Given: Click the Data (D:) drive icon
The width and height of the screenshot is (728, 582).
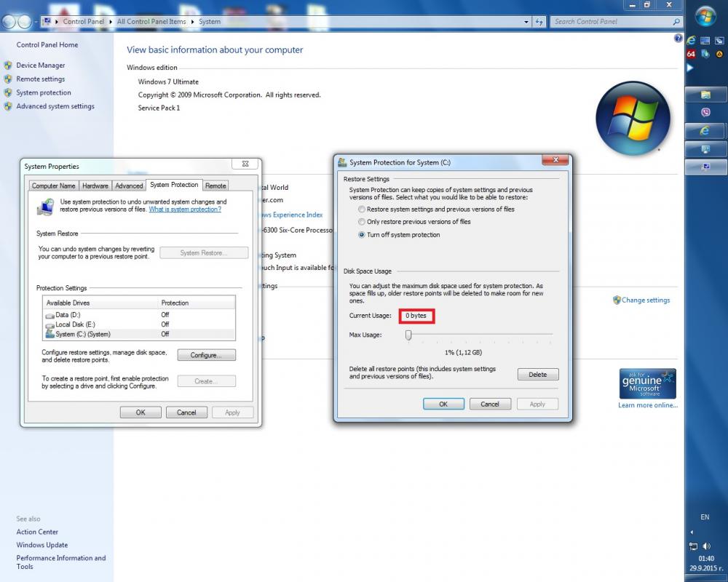Looking at the screenshot, I should tap(50, 315).
